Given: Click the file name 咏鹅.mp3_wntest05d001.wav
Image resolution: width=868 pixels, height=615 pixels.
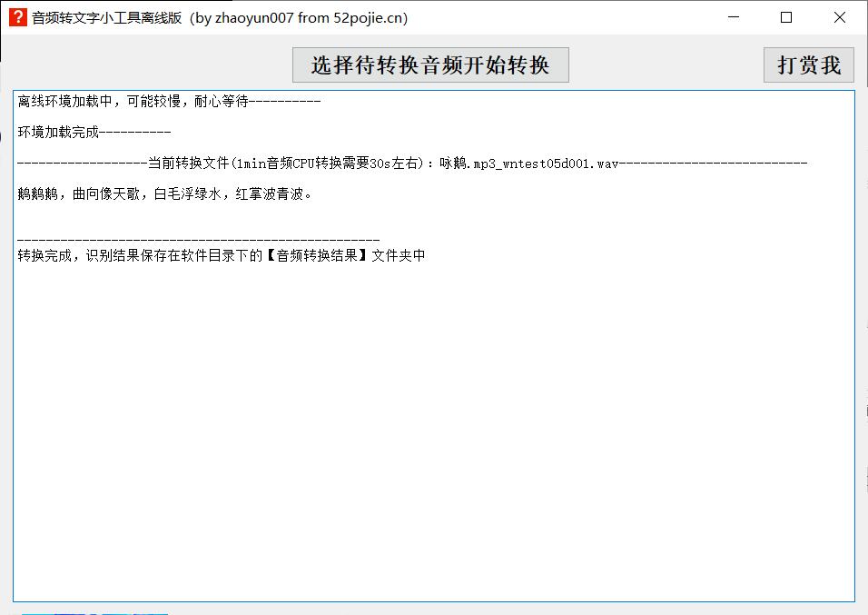Looking at the screenshot, I should 528,164.
